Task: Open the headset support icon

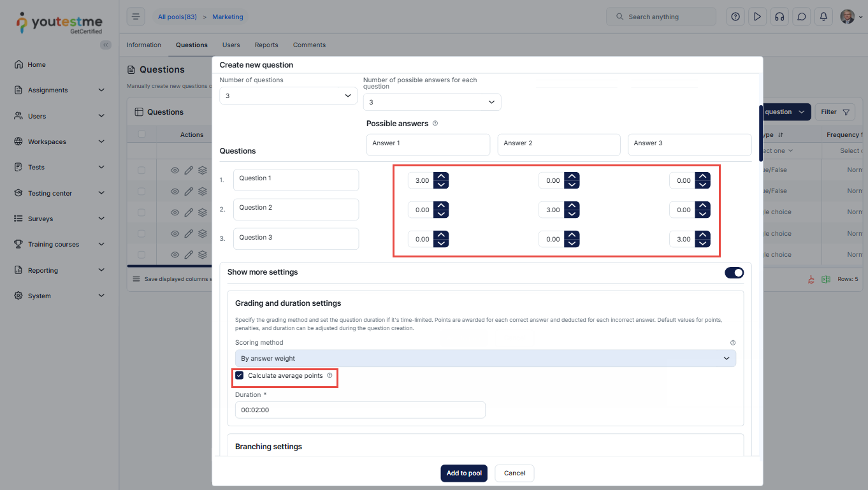Action: (779, 17)
